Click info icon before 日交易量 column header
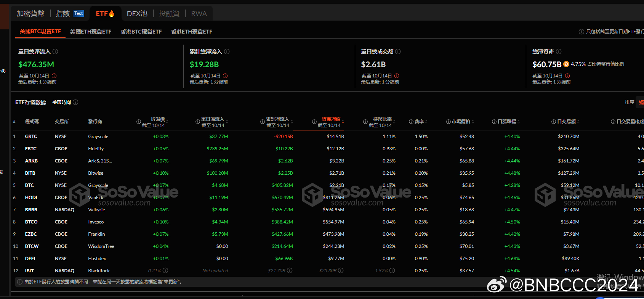Screen dimensions: 644x299 tap(613, 122)
